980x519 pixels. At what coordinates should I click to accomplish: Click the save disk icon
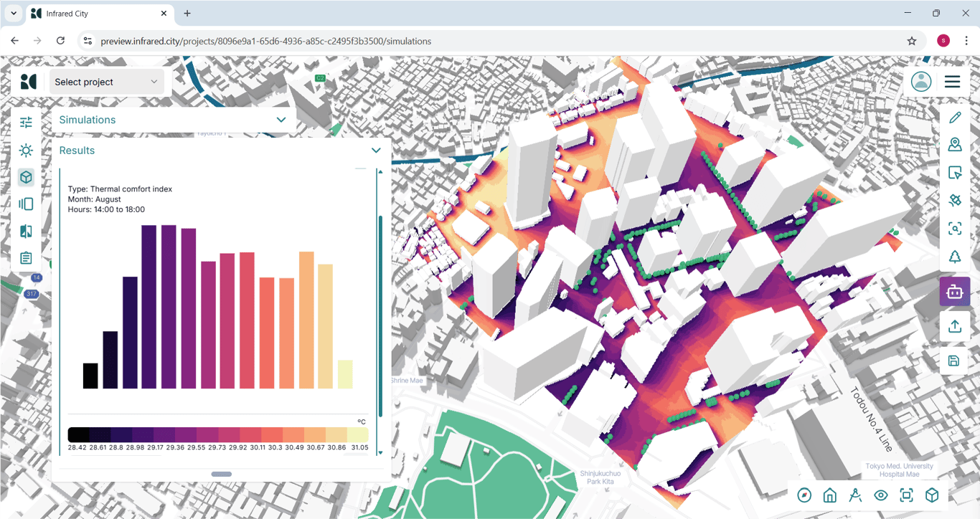point(954,361)
